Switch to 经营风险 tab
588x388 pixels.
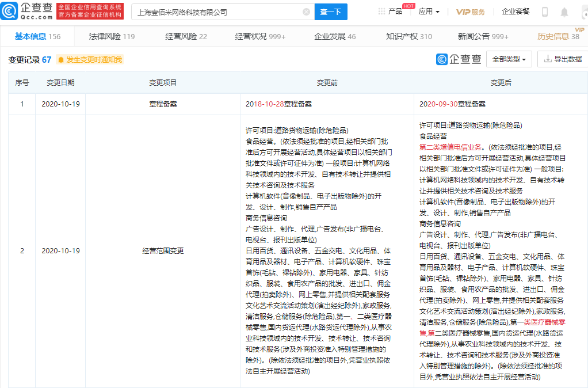click(x=186, y=36)
